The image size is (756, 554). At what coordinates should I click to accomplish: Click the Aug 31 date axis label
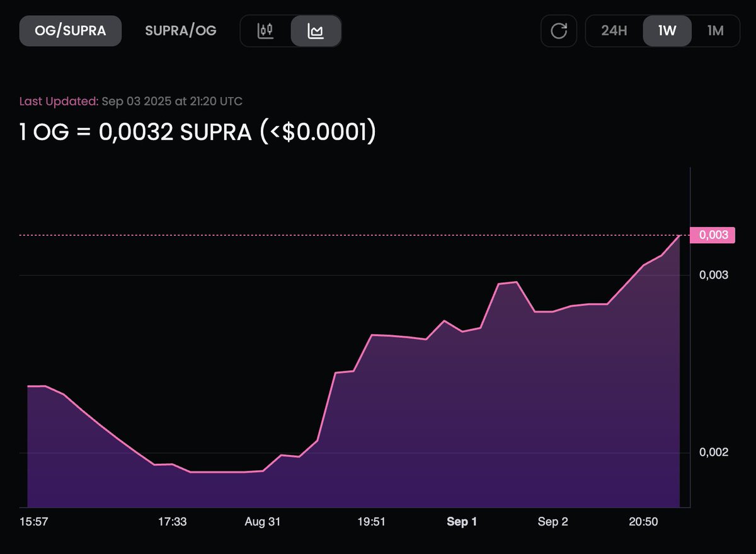pyautogui.click(x=263, y=522)
